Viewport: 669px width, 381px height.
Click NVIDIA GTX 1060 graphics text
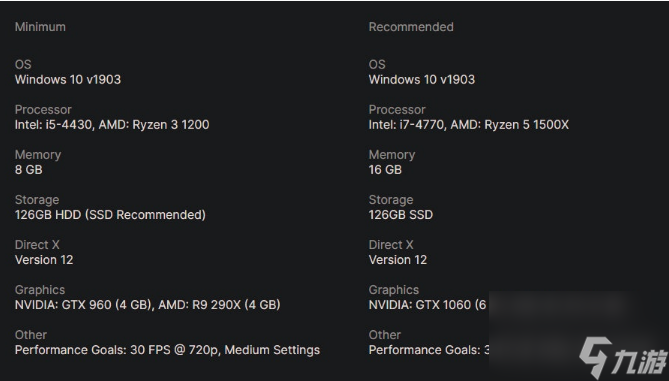pyautogui.click(x=427, y=305)
